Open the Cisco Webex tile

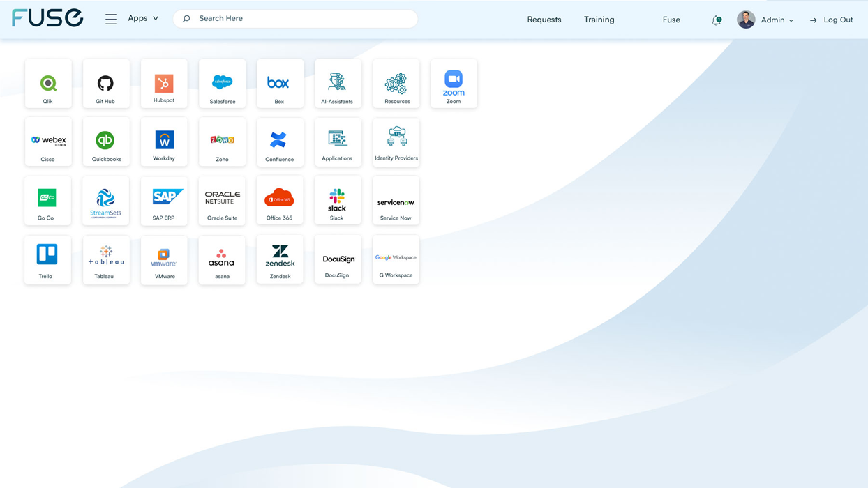pyautogui.click(x=48, y=142)
